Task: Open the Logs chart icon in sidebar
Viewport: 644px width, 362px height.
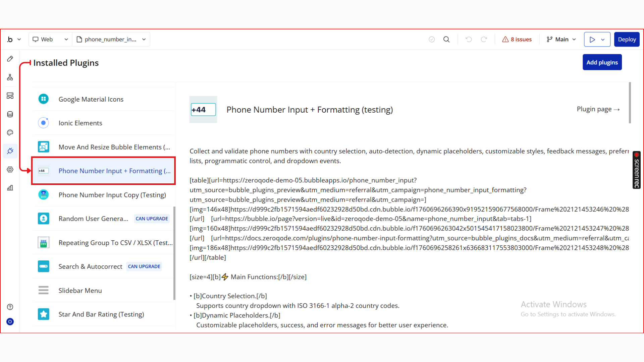Action: tap(10, 188)
